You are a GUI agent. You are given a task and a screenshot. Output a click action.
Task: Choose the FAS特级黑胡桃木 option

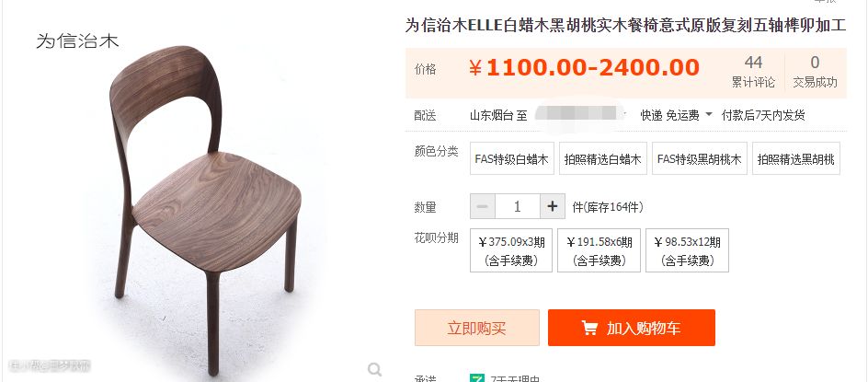coord(700,158)
